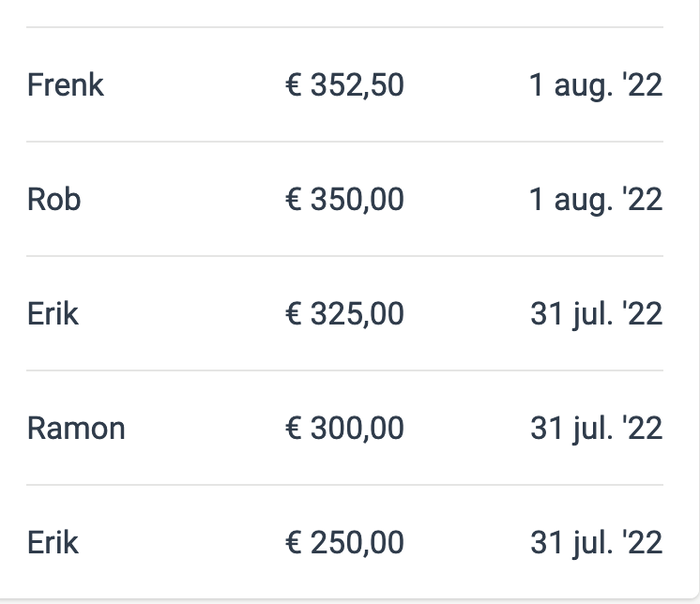Click Erik next to the € 325,00 amount
This screenshot has width=700, height=604.
tap(53, 314)
